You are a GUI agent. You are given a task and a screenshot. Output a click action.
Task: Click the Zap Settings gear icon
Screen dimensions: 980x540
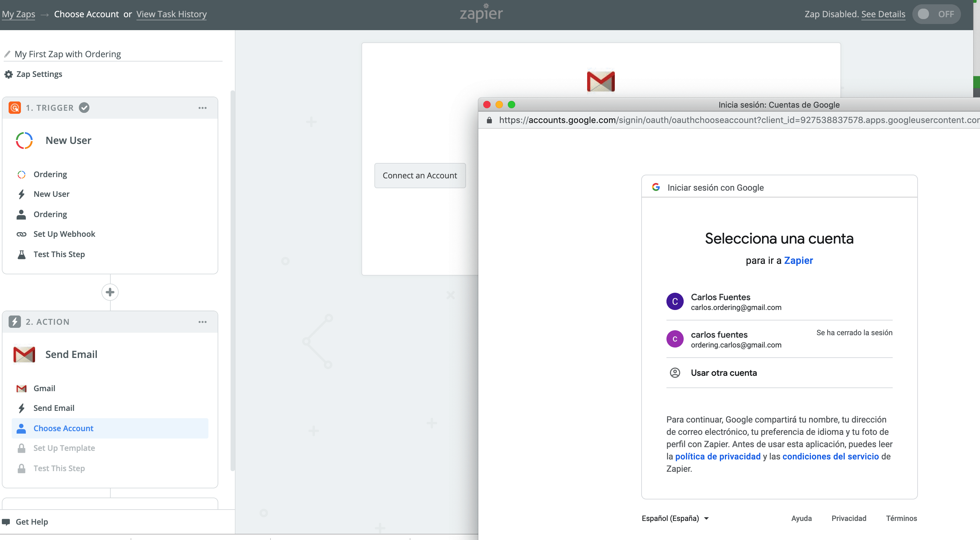(8, 74)
